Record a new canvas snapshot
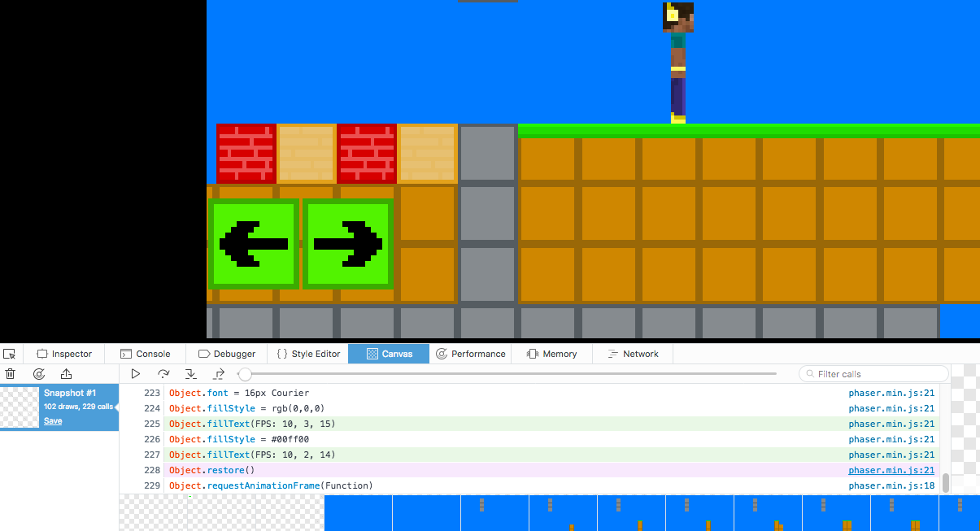 coord(38,374)
